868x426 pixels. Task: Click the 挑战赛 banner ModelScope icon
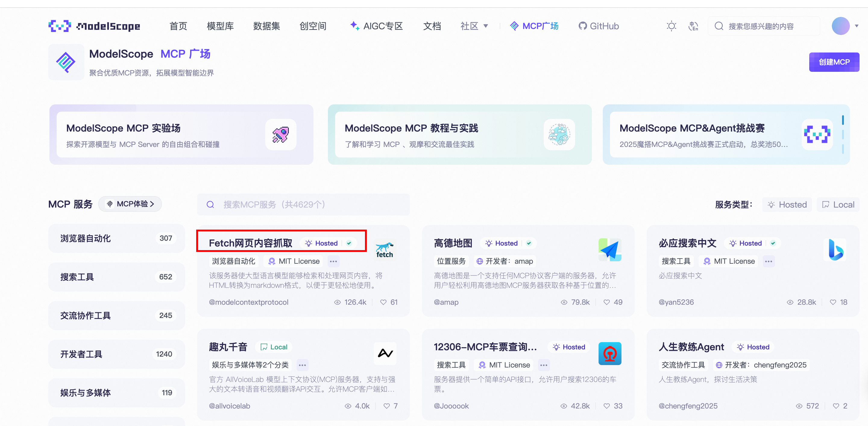[817, 135]
